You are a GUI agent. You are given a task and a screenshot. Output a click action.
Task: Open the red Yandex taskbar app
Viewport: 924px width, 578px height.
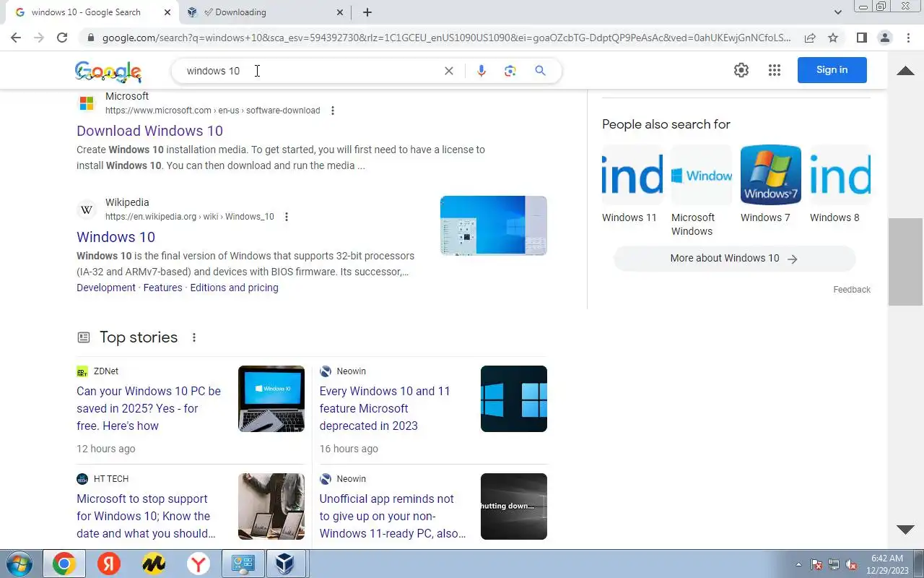[109, 564]
